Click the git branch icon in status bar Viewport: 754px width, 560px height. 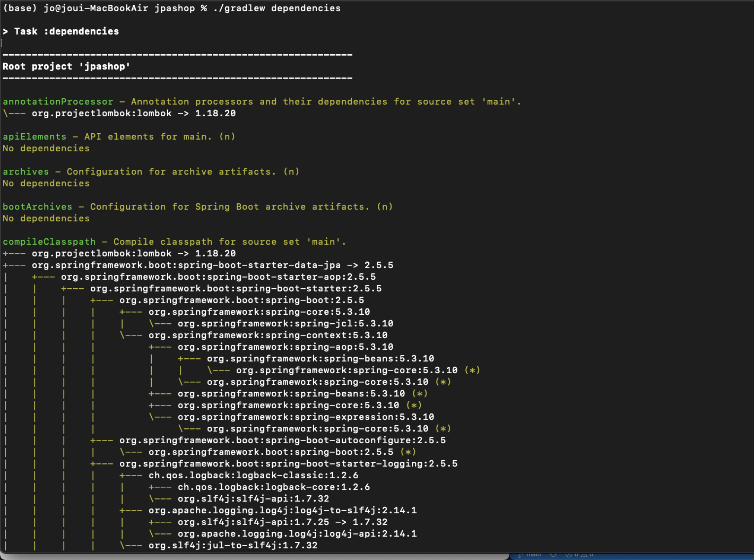[521, 555]
